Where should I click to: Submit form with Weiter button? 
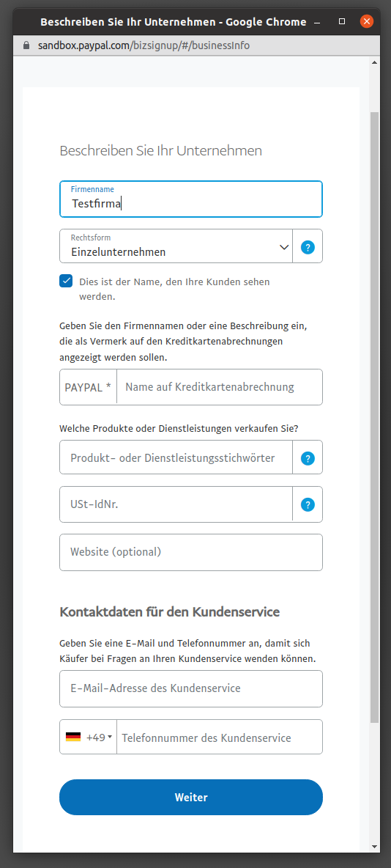coord(191,797)
